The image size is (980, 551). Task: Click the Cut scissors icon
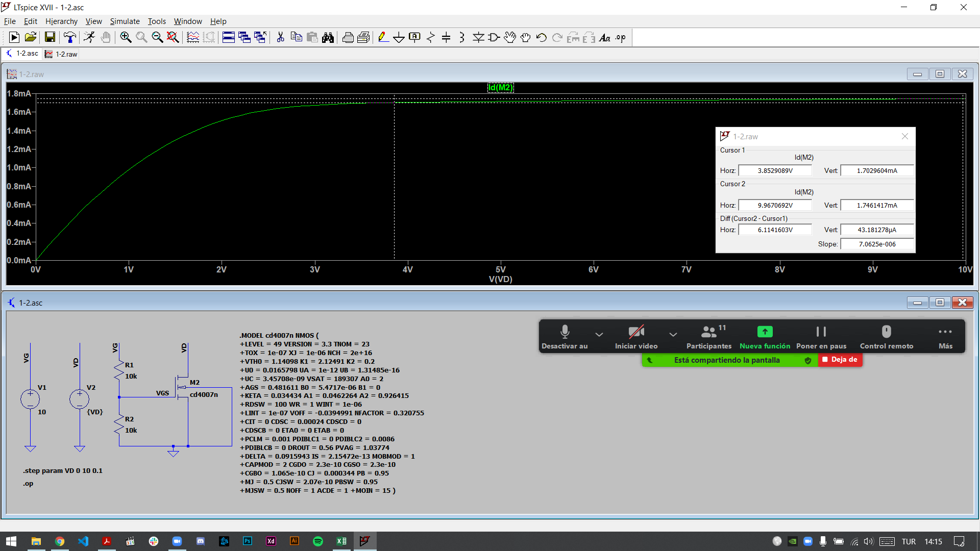point(280,37)
